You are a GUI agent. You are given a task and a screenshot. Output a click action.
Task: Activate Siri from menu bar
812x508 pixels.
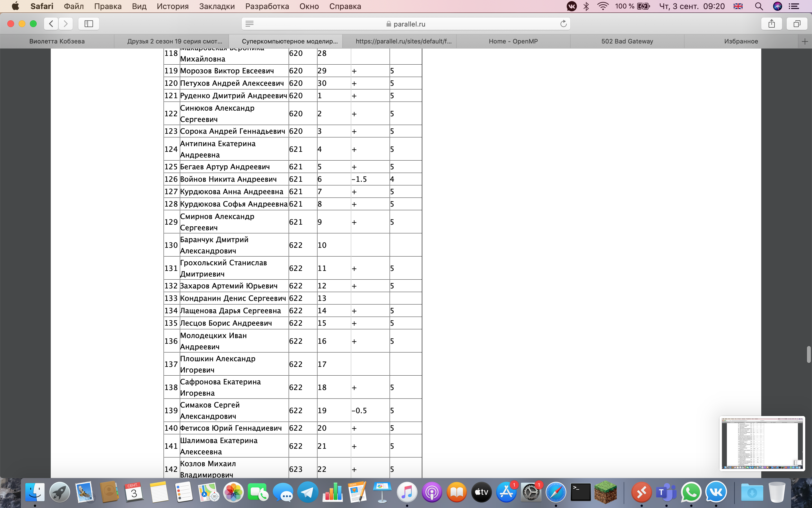pos(777,6)
